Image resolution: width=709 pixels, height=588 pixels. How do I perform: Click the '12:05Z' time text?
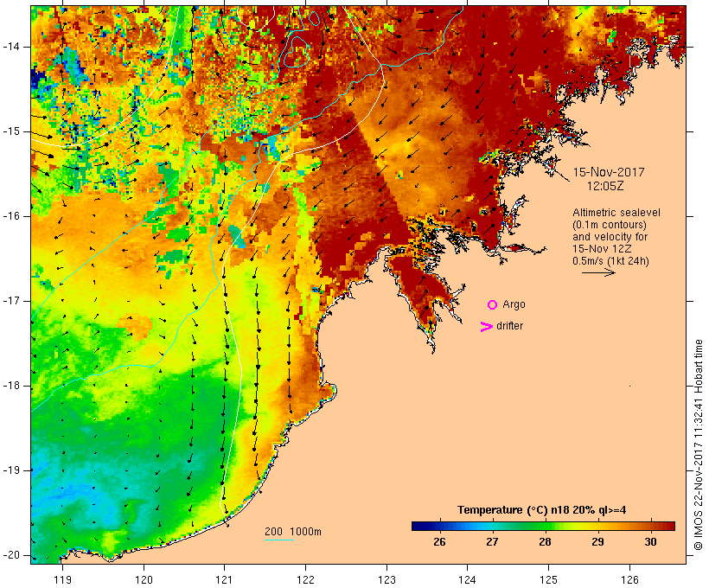click(605, 186)
